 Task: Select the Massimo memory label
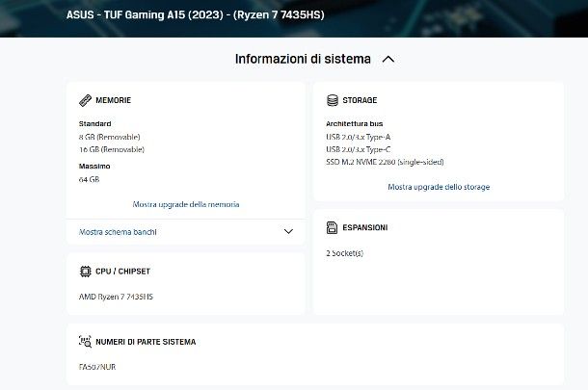(94, 166)
